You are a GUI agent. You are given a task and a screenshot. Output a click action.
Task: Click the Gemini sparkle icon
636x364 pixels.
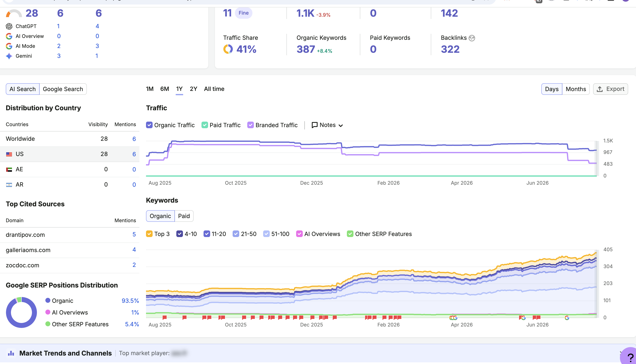point(9,56)
